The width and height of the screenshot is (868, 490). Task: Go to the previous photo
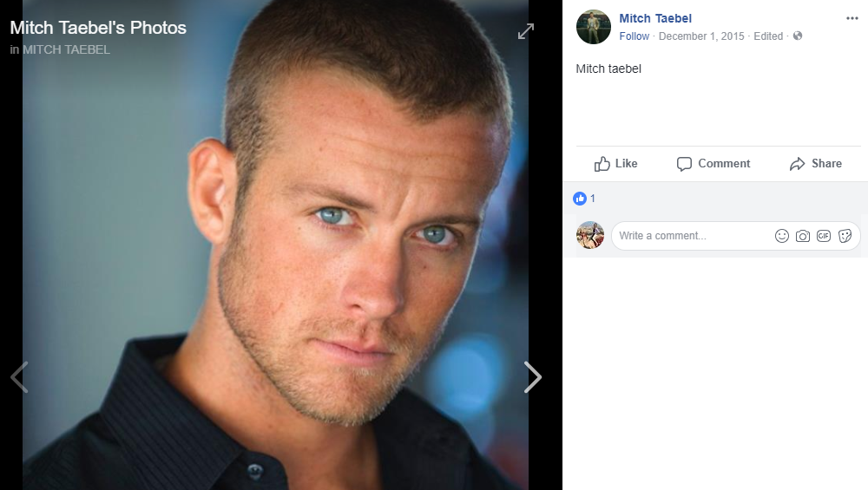[19, 376]
